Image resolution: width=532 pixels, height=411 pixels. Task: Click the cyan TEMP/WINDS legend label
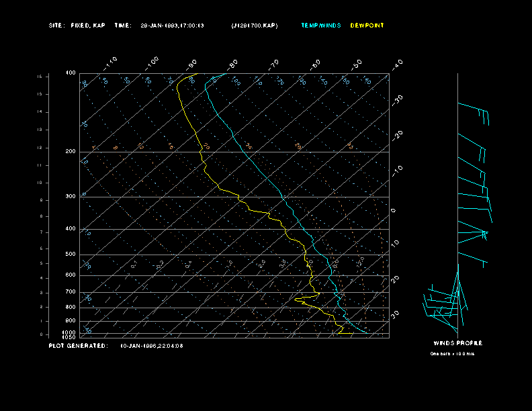pyautogui.click(x=321, y=26)
